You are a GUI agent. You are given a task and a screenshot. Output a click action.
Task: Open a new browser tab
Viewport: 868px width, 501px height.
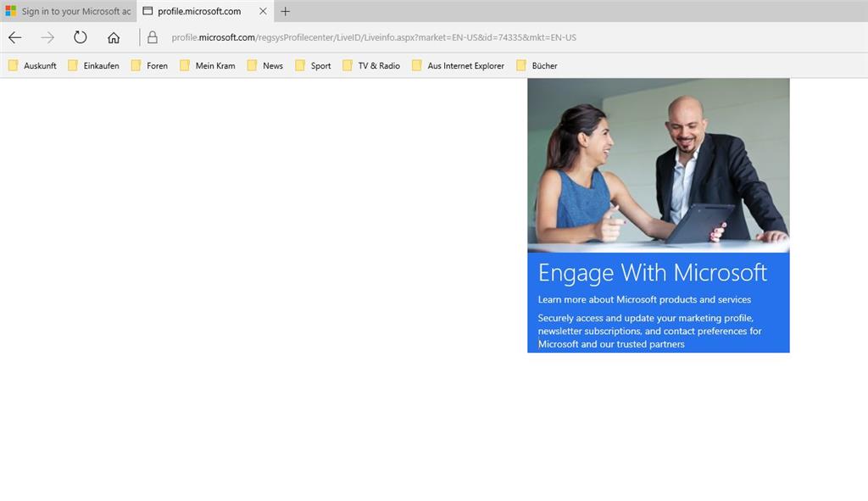(285, 11)
